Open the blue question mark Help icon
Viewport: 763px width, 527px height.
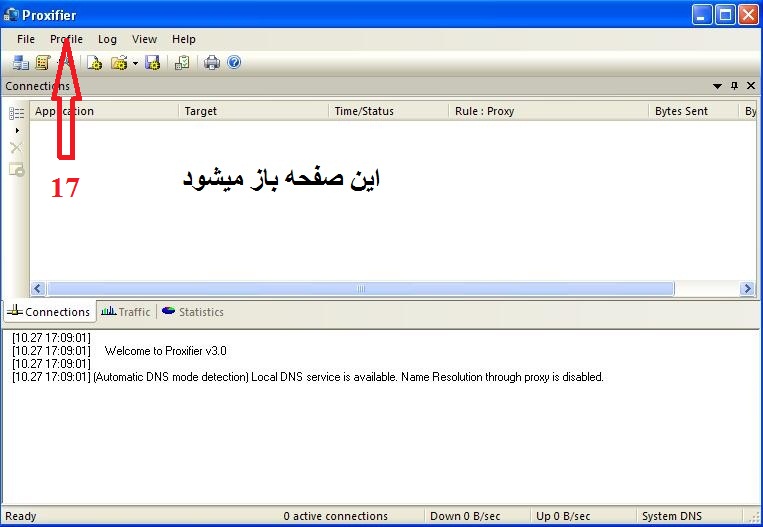pos(234,62)
